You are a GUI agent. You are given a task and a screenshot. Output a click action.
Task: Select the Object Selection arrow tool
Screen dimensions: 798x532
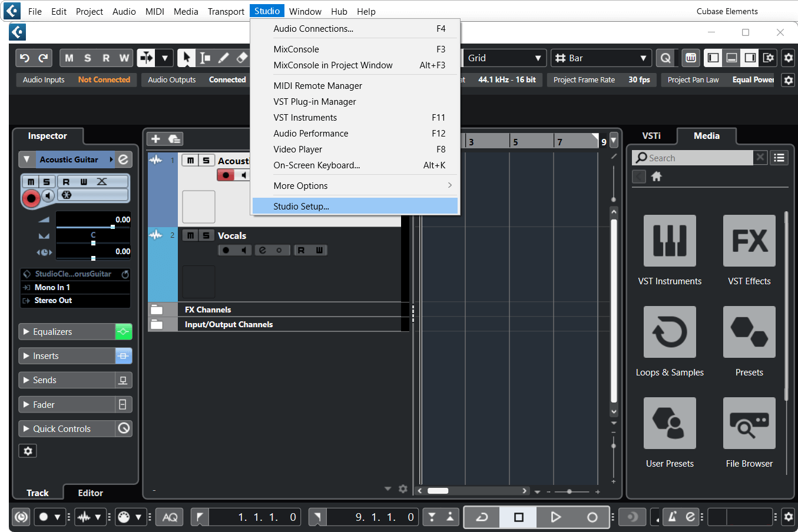[186, 58]
